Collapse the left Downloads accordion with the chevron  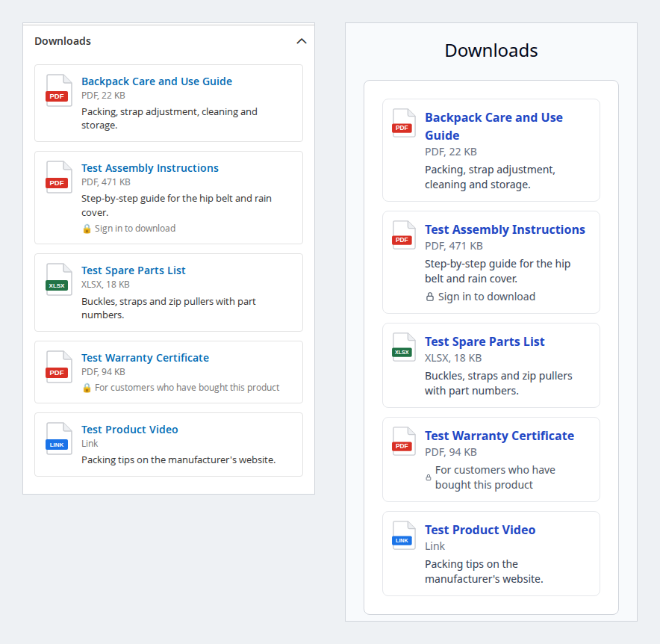302,41
